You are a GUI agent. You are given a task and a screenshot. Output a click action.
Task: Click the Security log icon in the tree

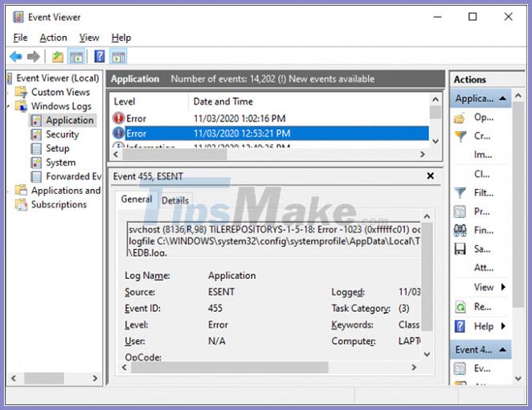click(x=36, y=134)
